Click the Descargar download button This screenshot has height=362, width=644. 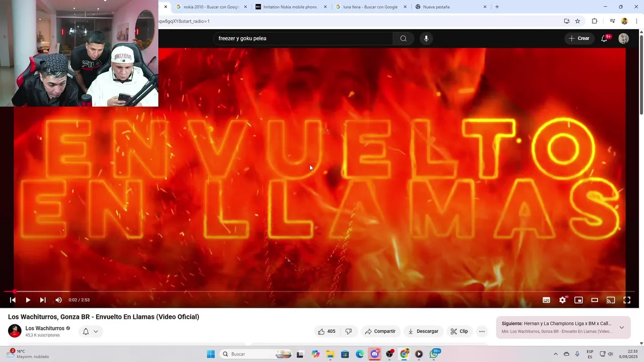click(x=423, y=331)
